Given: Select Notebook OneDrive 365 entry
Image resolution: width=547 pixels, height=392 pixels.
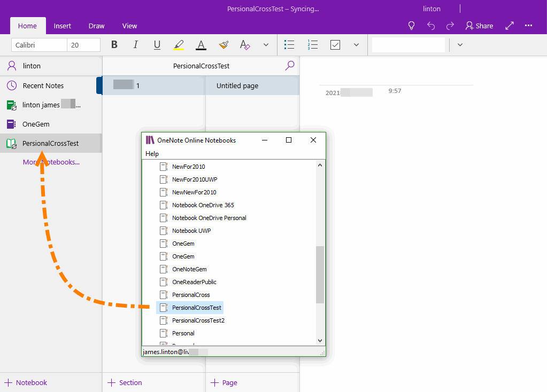Looking at the screenshot, I should (x=203, y=205).
